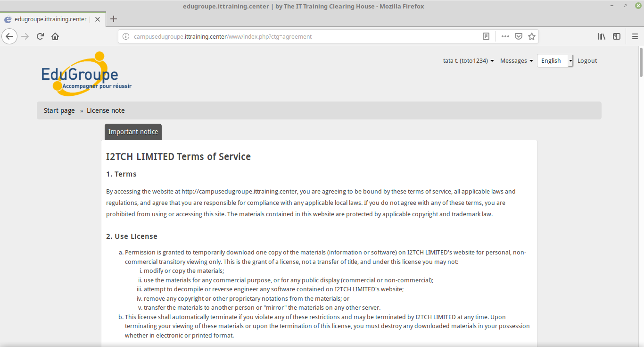Go to Firefox home page icon
This screenshot has width=644, height=347.
click(55, 36)
